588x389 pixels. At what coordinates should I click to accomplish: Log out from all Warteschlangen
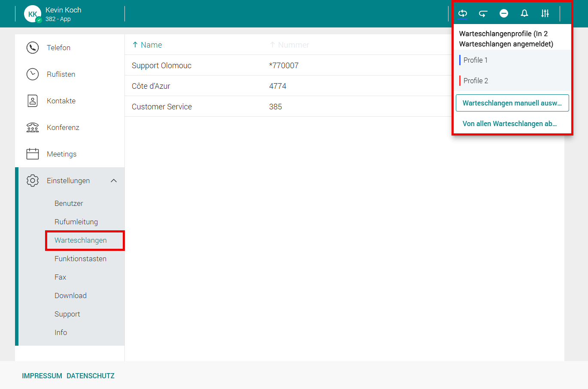click(x=509, y=124)
